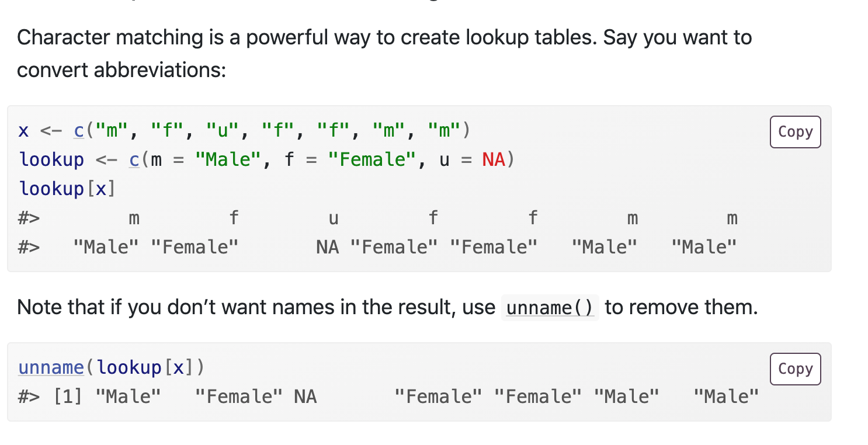Open the c function link on the x assignment line
The height and width of the screenshot is (445, 868).
tap(79, 130)
